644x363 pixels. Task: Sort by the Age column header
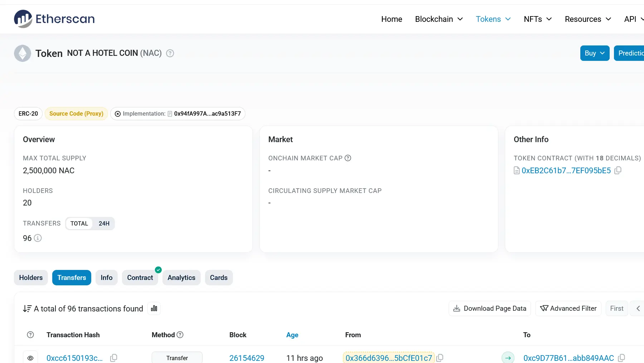(292, 335)
